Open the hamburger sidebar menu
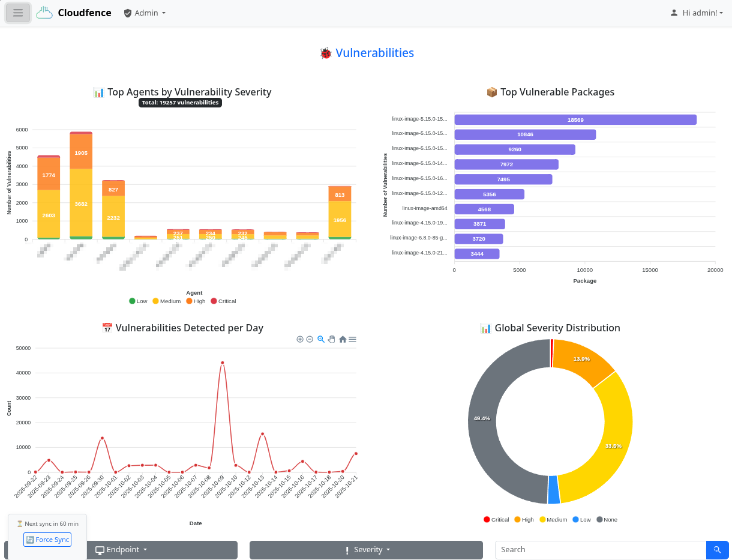 [x=18, y=13]
